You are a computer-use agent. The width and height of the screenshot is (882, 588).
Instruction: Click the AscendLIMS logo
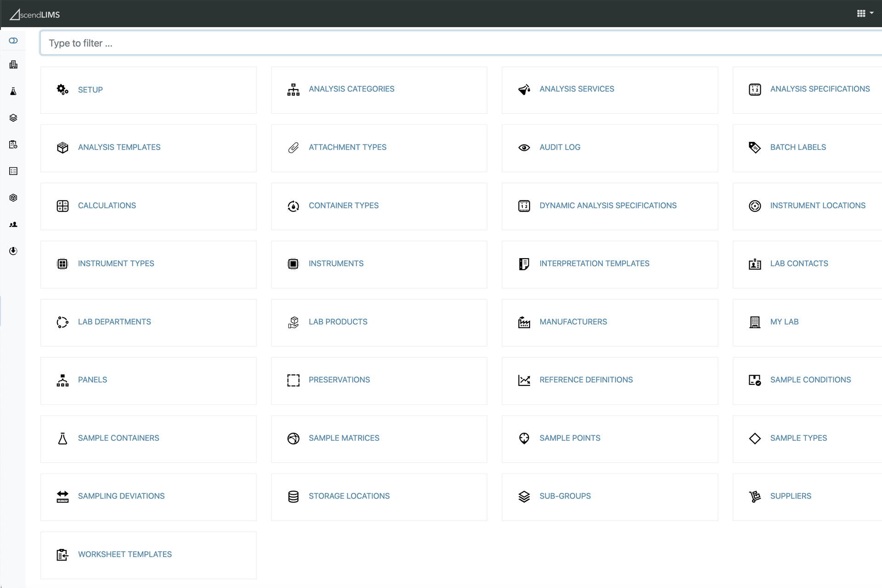[x=35, y=15]
